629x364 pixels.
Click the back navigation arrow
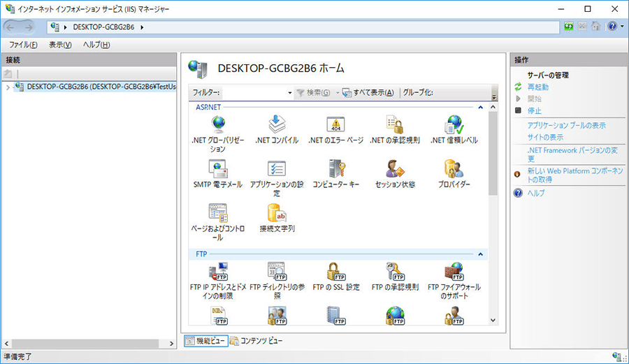tap(10, 27)
